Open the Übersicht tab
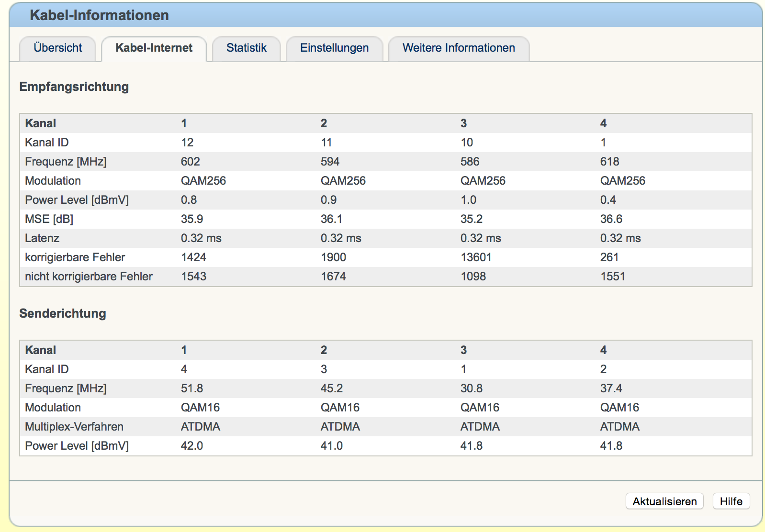This screenshot has height=532, width=765. pyautogui.click(x=57, y=48)
